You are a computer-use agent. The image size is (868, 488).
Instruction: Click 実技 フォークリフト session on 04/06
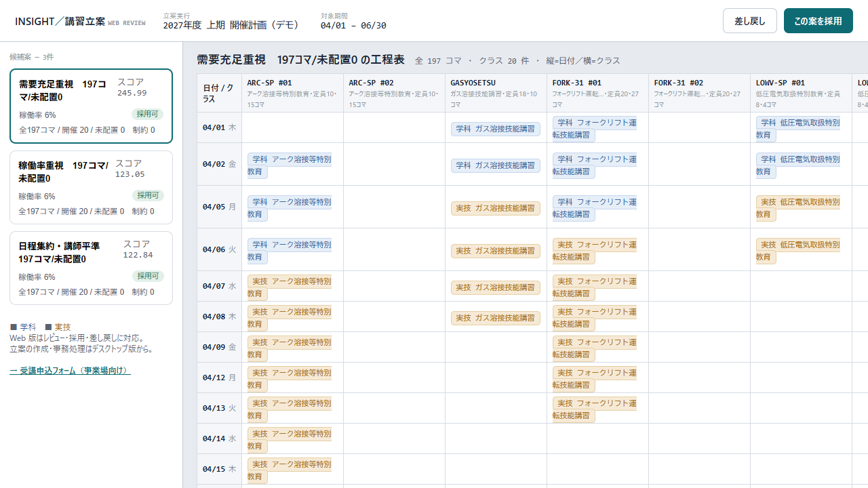coord(595,251)
